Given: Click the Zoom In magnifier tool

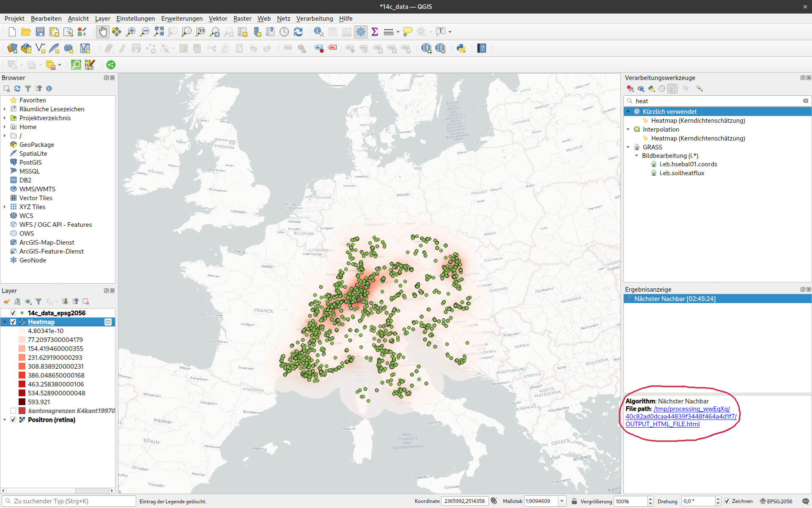Looking at the screenshot, I should tap(131, 32).
